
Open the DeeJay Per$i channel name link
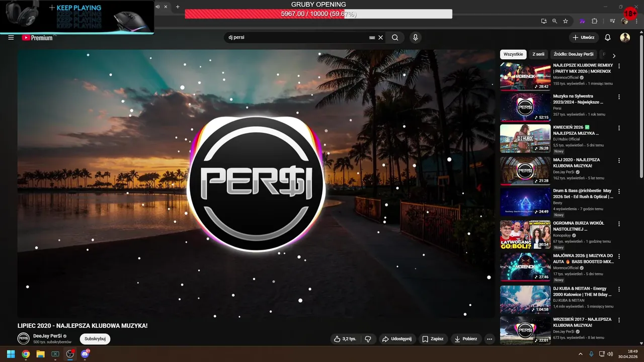pos(48,336)
